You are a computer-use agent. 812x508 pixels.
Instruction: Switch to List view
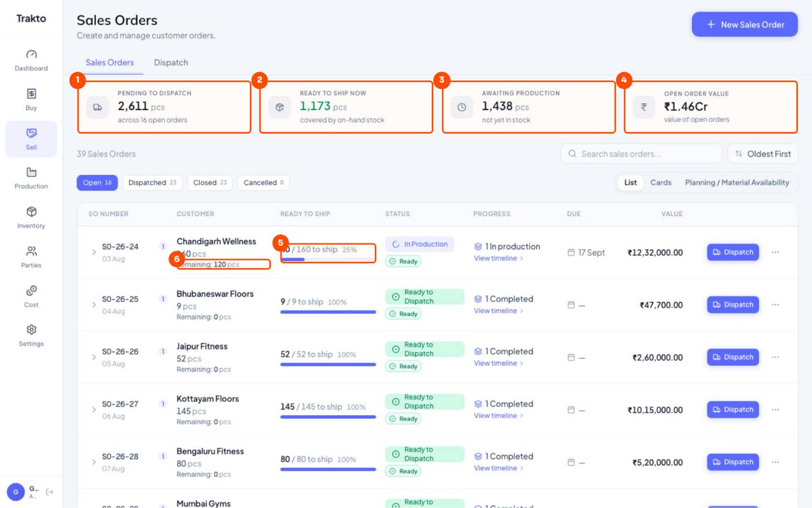pyautogui.click(x=630, y=183)
